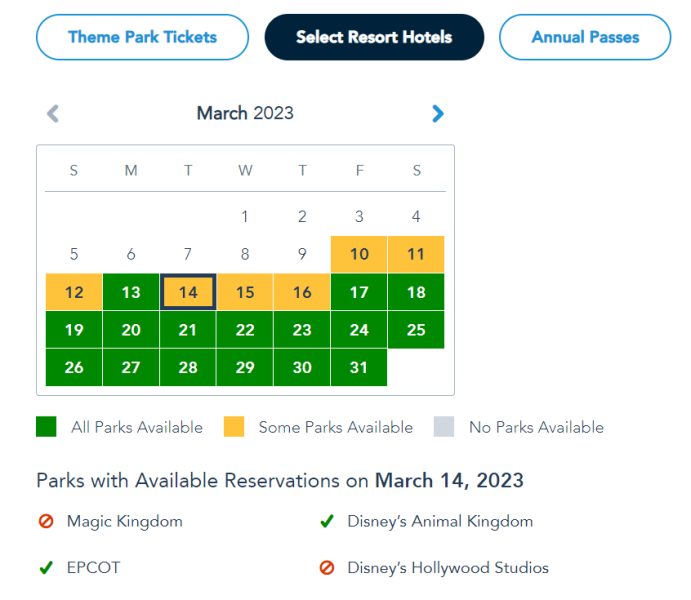
Task: Switch to Theme Park Tickets tab
Action: pos(142,38)
